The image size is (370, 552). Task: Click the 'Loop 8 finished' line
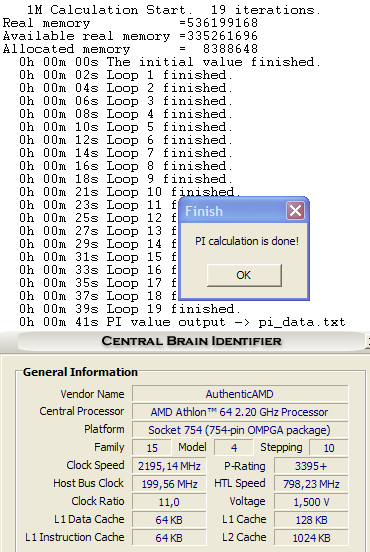(126, 166)
